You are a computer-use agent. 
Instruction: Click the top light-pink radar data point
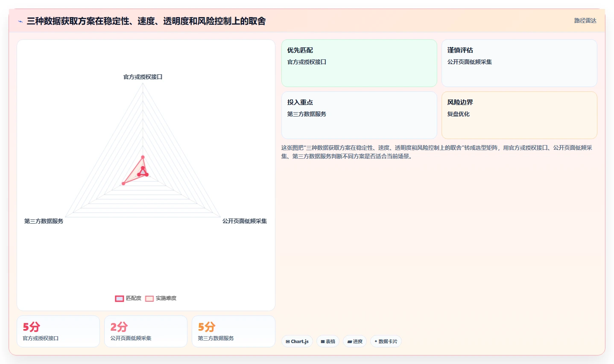(143, 157)
